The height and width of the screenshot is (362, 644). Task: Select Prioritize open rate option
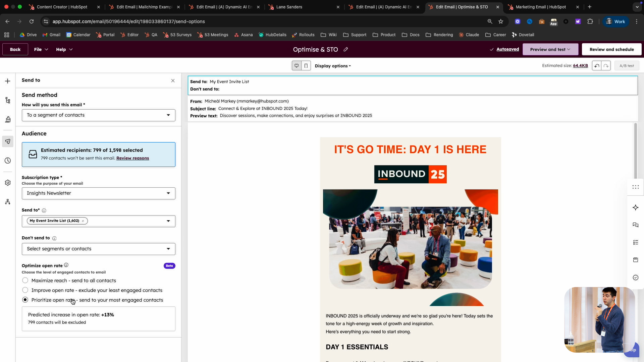click(25, 299)
